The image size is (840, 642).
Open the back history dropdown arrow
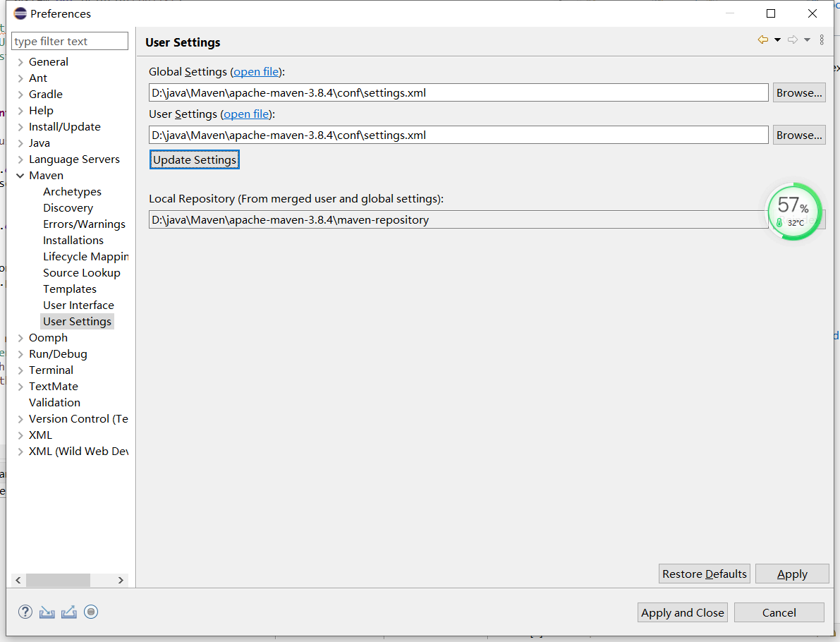tap(777, 40)
